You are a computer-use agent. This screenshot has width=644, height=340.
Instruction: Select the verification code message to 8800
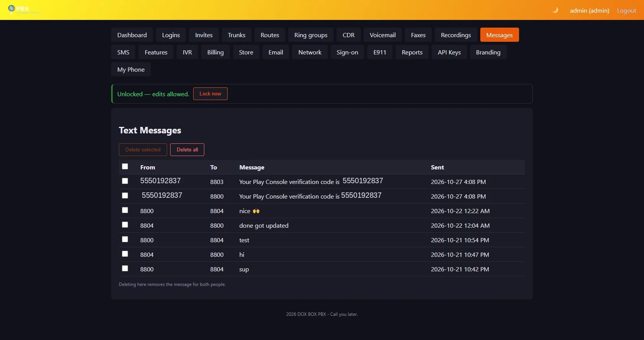click(x=125, y=195)
